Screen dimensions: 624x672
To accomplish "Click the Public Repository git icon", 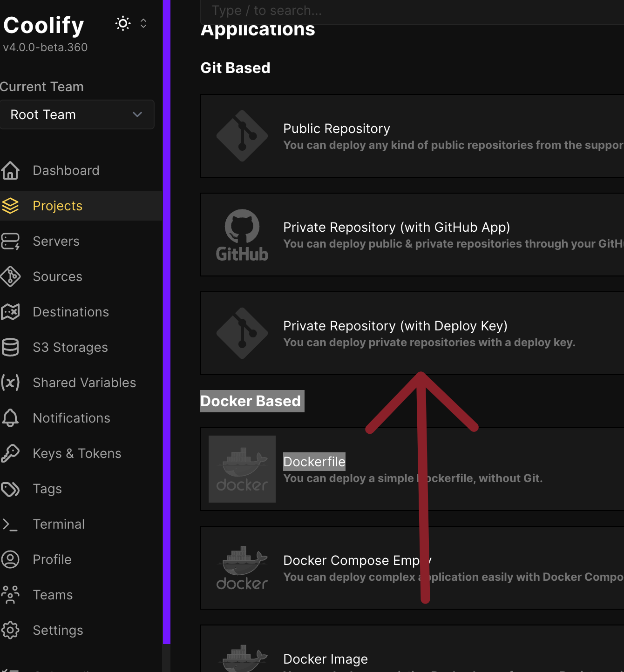I will click(x=242, y=136).
